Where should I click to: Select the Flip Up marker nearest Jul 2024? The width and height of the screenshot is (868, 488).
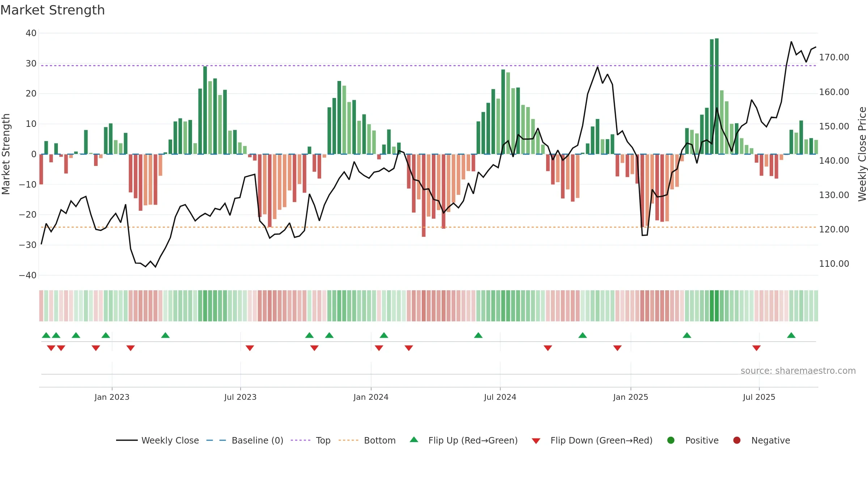click(478, 335)
